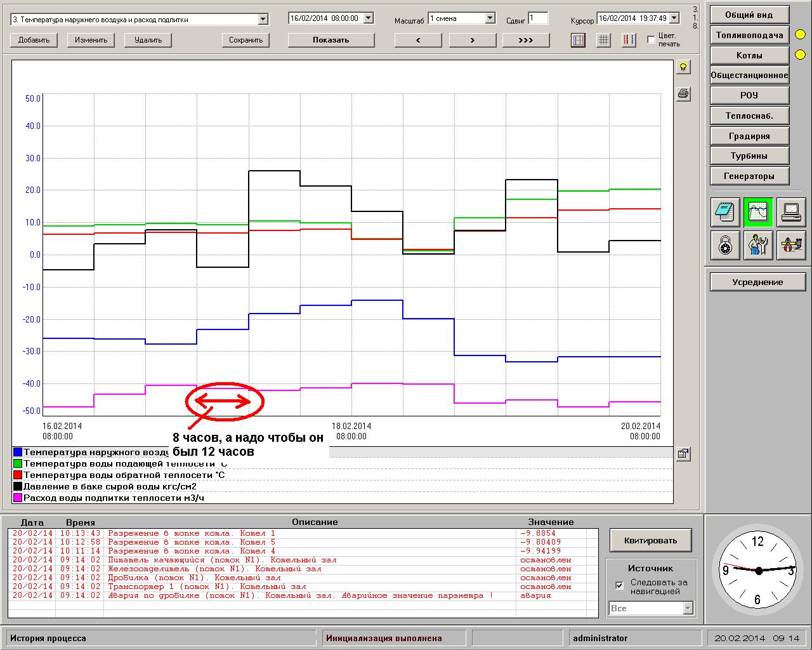Click the magenta Расход воды подпитки legend swatch

point(18,498)
